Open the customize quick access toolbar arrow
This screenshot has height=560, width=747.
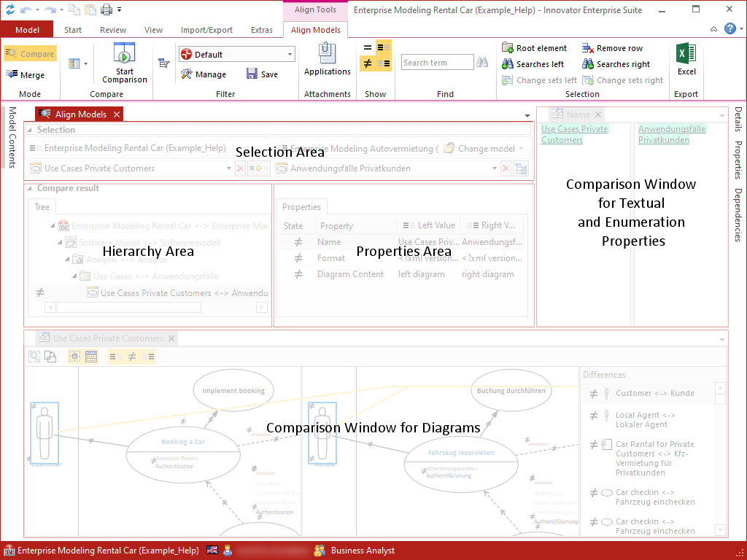tap(119, 9)
